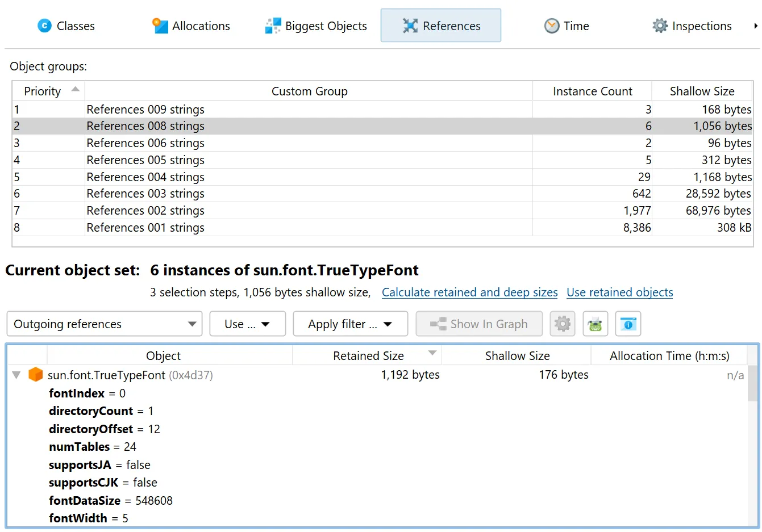Image resolution: width=762 pixels, height=532 pixels.
Task: Open the Biggest Objects tab
Action: click(x=316, y=26)
